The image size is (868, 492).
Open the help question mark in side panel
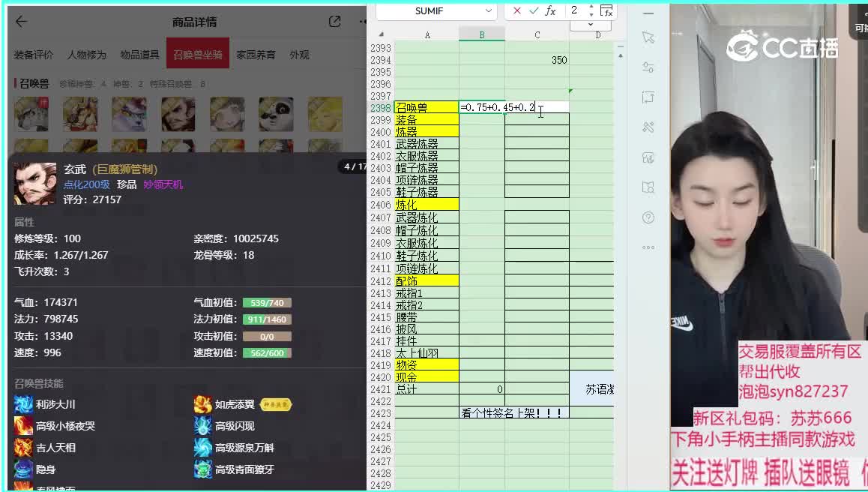648,217
